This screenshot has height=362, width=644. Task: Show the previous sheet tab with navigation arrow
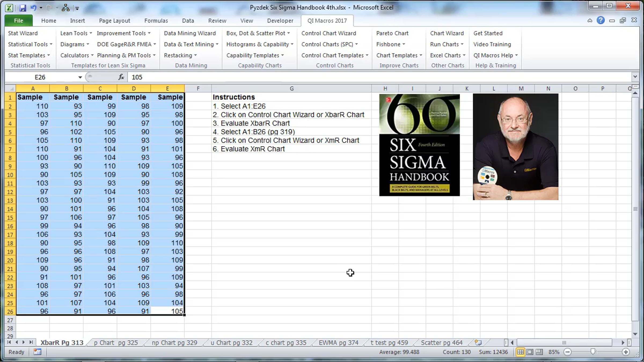(17, 342)
